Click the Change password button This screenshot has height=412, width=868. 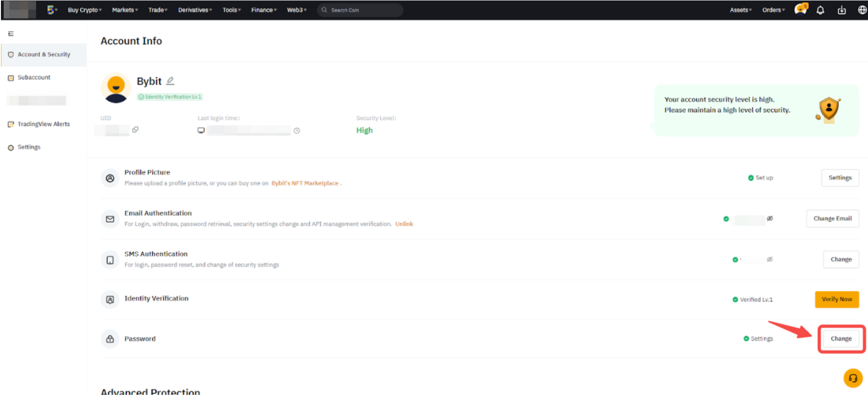point(841,339)
